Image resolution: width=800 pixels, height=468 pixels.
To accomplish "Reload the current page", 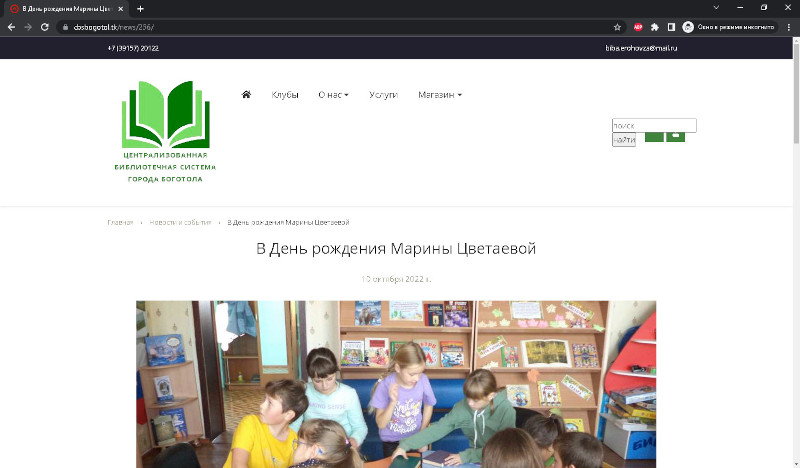I will [x=45, y=27].
